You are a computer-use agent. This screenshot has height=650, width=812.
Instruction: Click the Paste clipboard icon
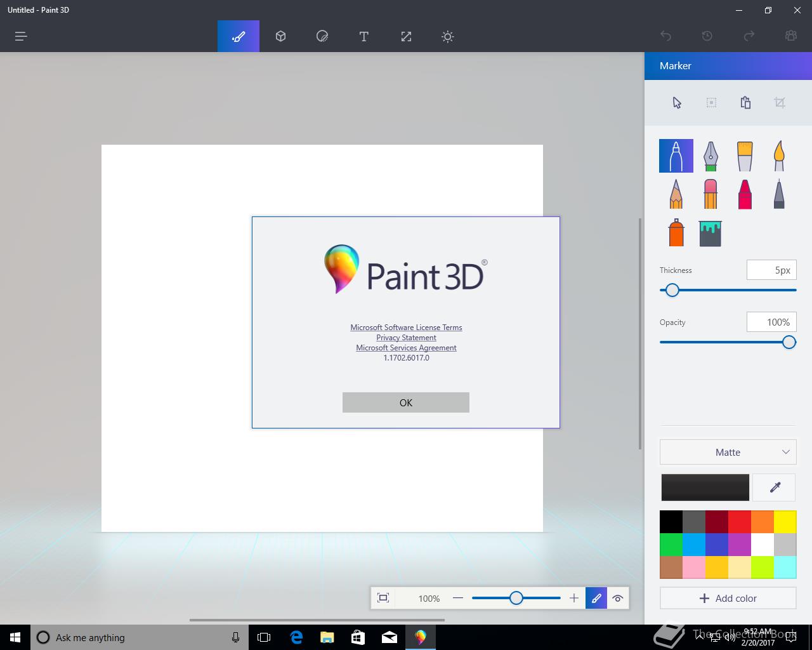pyautogui.click(x=745, y=103)
